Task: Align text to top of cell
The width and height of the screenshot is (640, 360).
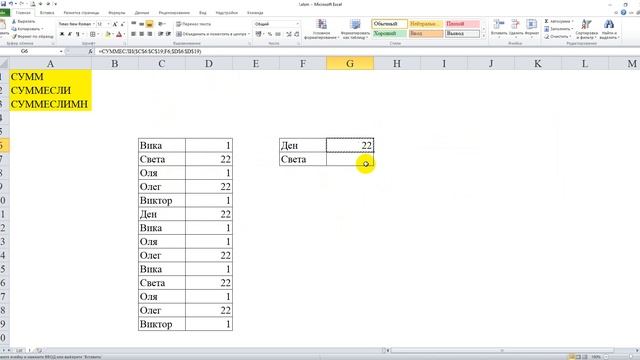Action: tap(133, 24)
